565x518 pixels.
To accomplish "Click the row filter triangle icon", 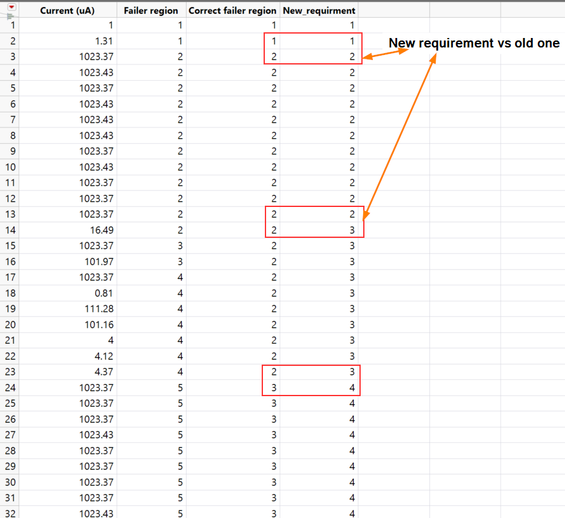I will click(x=11, y=16).
